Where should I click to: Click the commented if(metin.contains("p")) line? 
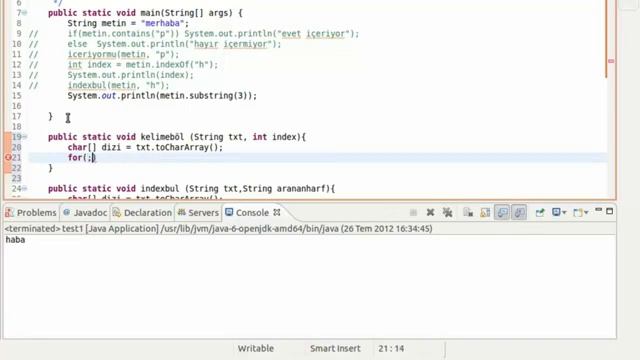[x=213, y=33]
